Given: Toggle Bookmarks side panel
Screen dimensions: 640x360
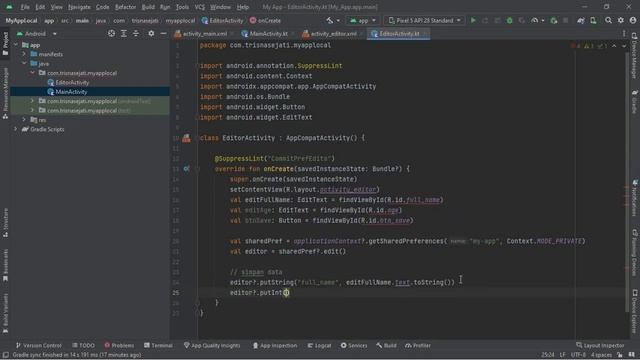Looking at the screenshot, I should click(5, 265).
